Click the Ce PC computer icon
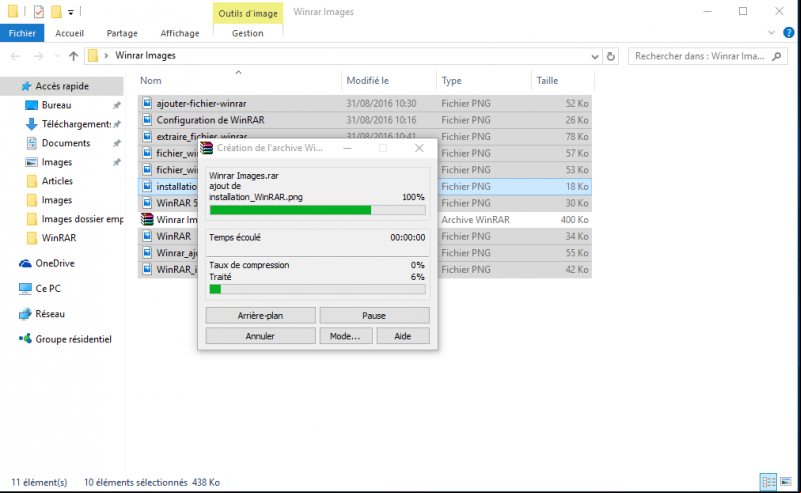 pyautogui.click(x=25, y=289)
